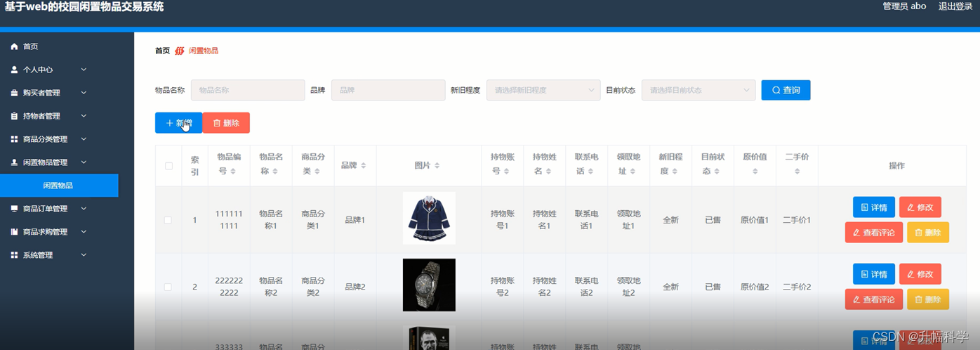Expand the 商品求购管理 submenu chevron

[84, 232]
